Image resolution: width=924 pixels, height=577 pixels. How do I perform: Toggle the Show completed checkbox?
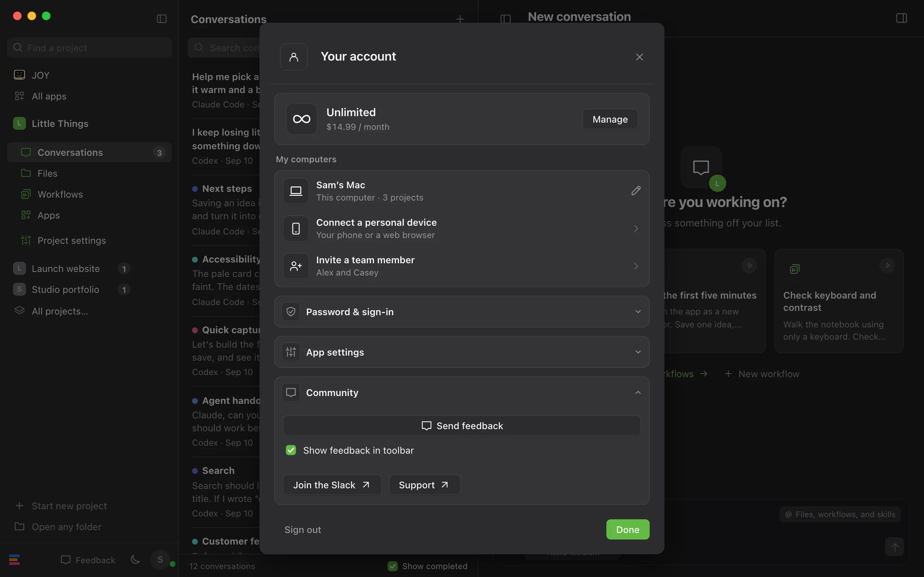tap(392, 566)
